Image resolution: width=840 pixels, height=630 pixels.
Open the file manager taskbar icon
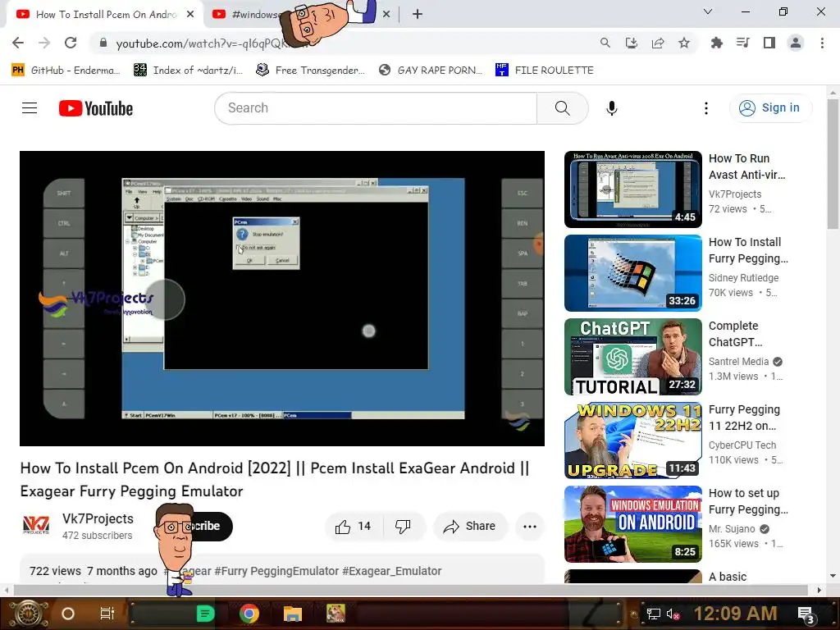pos(293,614)
